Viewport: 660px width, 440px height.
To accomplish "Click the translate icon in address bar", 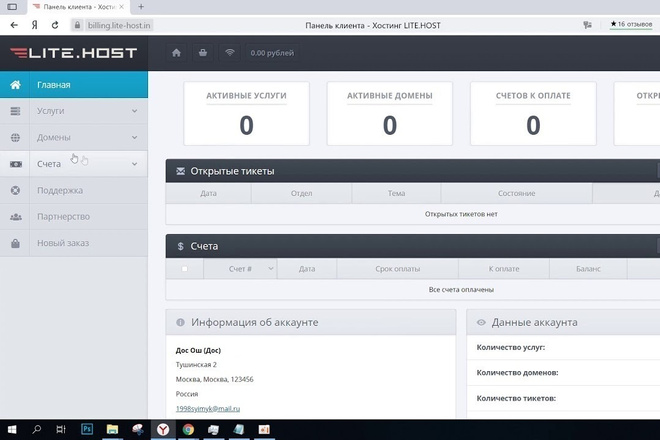I will coord(588,25).
